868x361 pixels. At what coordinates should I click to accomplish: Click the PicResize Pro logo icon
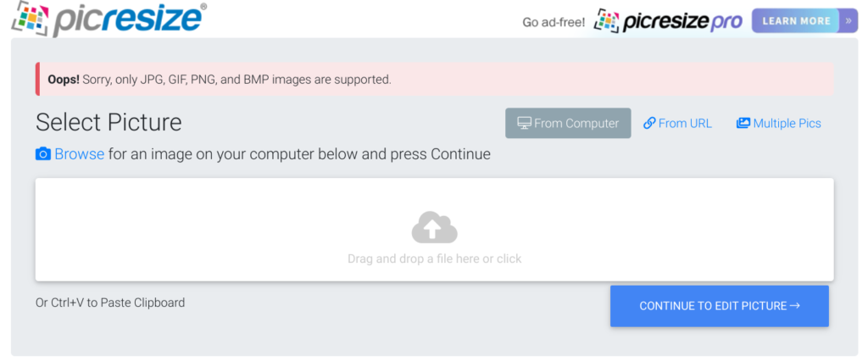pyautogui.click(x=606, y=21)
